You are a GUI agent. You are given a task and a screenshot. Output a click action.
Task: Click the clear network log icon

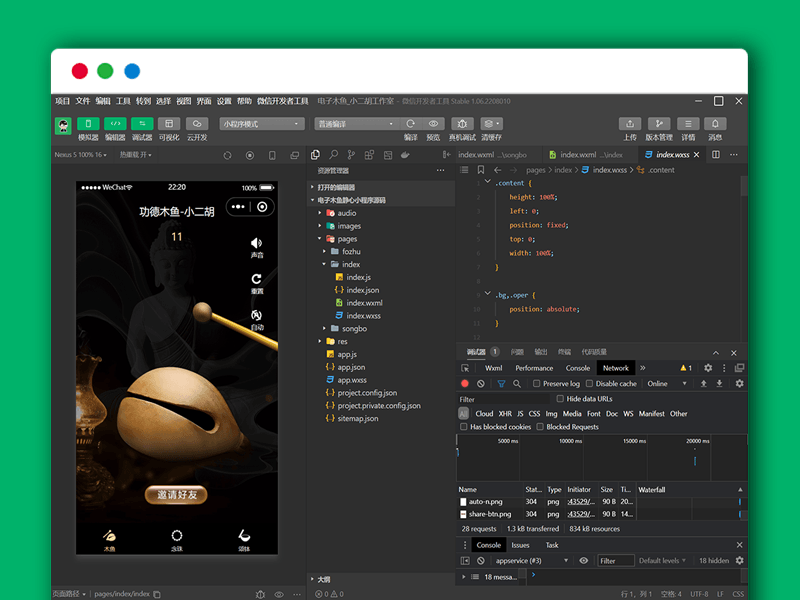click(x=481, y=384)
